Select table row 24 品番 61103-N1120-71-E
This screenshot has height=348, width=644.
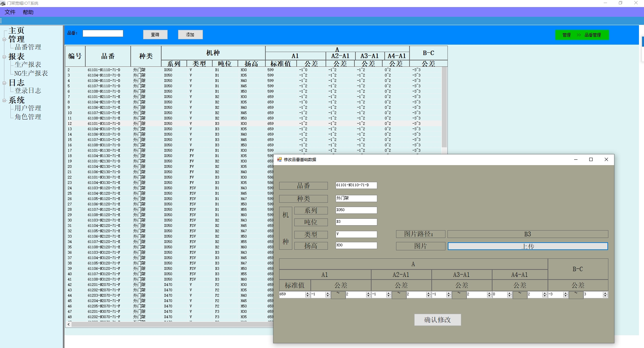pos(104,188)
